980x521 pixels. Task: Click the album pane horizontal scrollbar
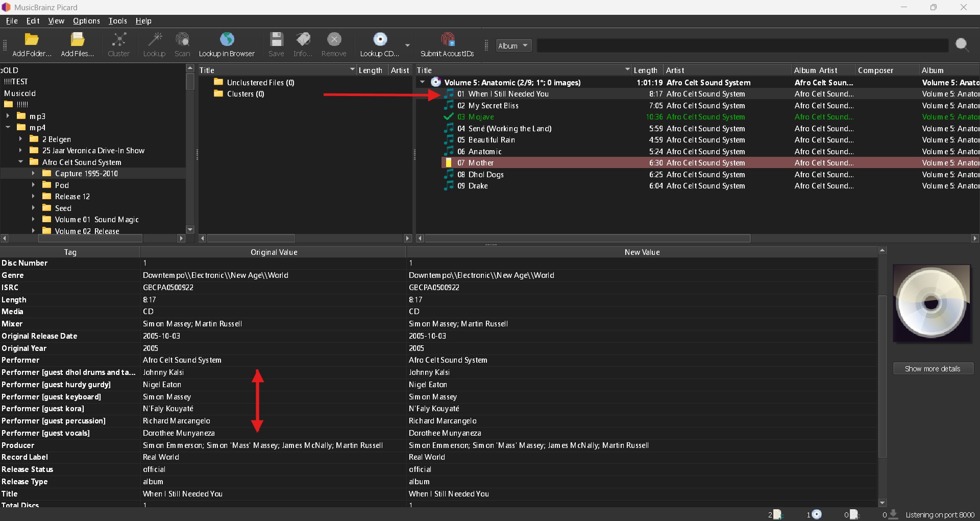(x=587, y=238)
